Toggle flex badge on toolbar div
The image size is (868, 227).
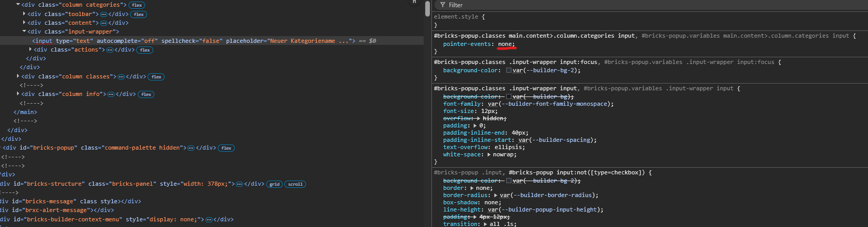[x=139, y=14]
